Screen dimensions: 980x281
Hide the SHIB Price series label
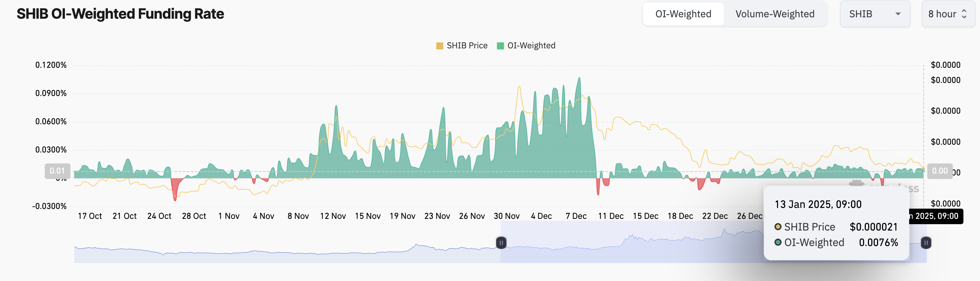pyautogui.click(x=467, y=46)
